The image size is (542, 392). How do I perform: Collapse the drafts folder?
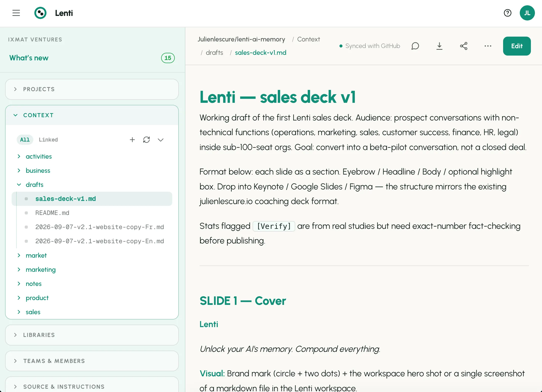point(34,185)
